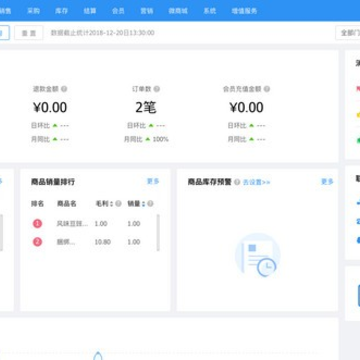This screenshot has height=360, width=360.
Task: Open the 营销 menu in top bar
Action: [x=147, y=11]
